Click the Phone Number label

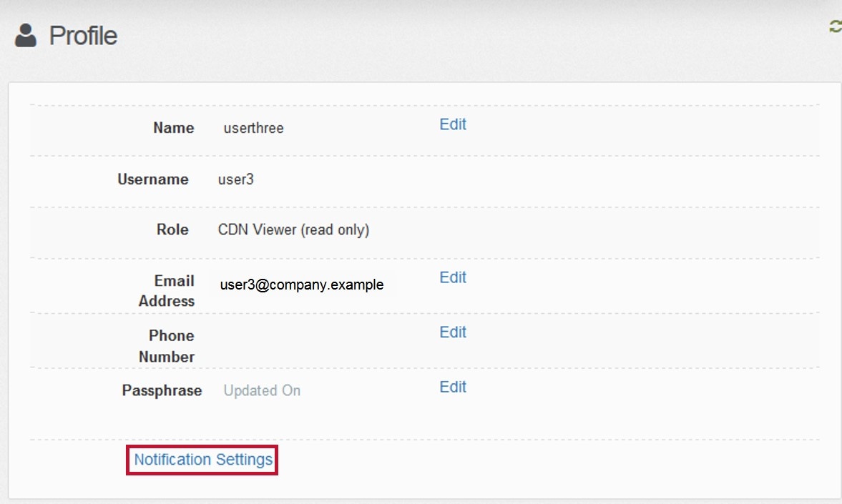coord(167,346)
